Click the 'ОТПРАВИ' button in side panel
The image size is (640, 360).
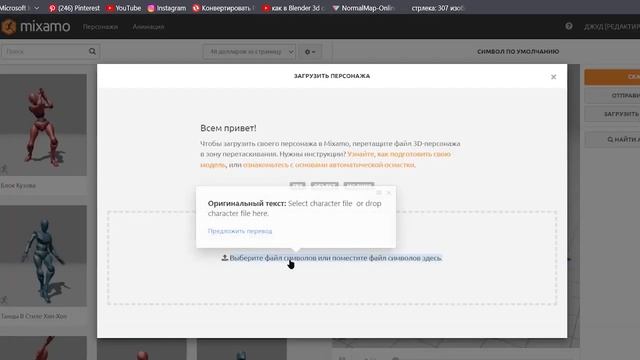[612, 96]
